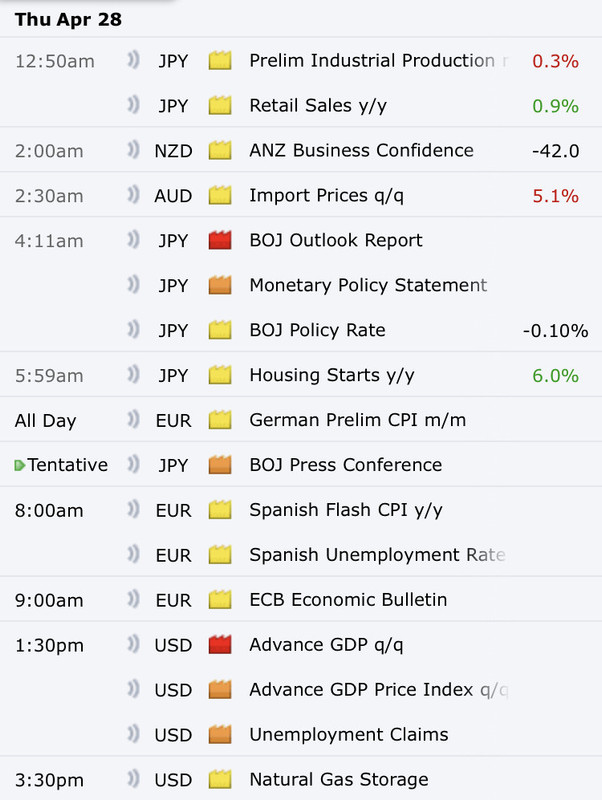
Task: Click the red impact icon for BOJ Outlook Report
Action: (x=220, y=240)
